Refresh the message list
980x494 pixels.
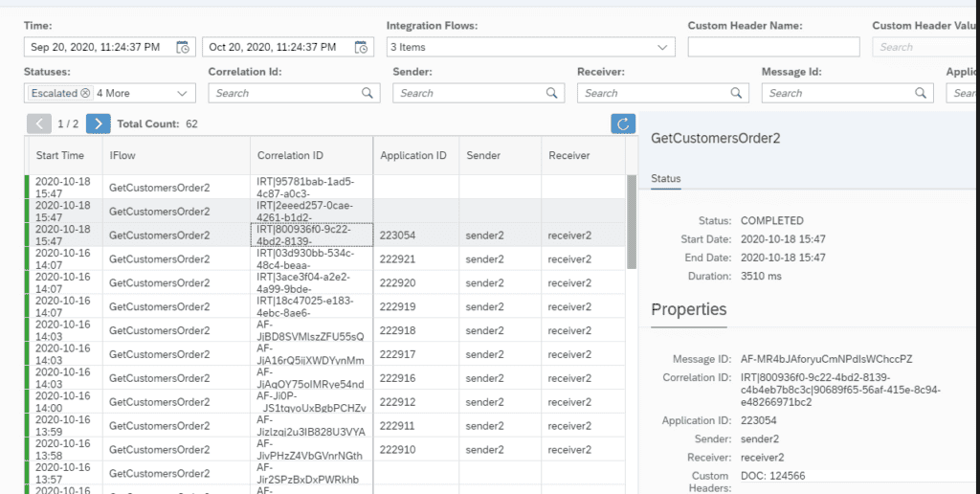coord(623,123)
